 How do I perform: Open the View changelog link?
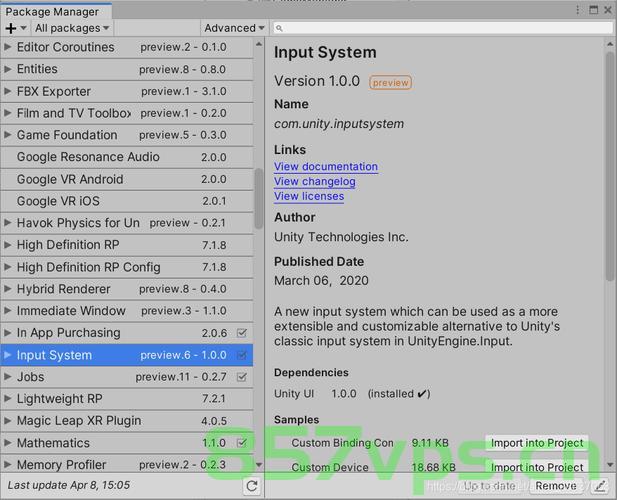pyautogui.click(x=315, y=182)
